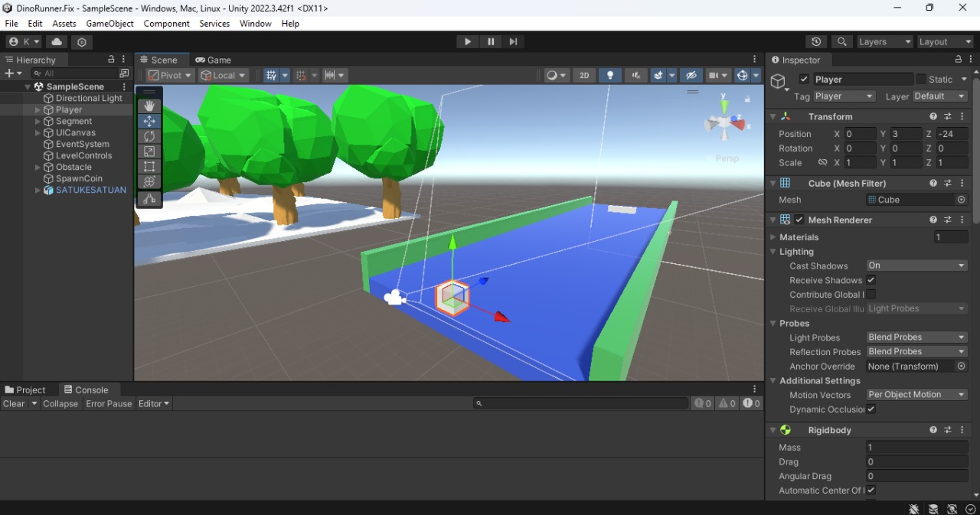Open Mesh Renderer context menu dots
The image size is (980, 515).
961,220
